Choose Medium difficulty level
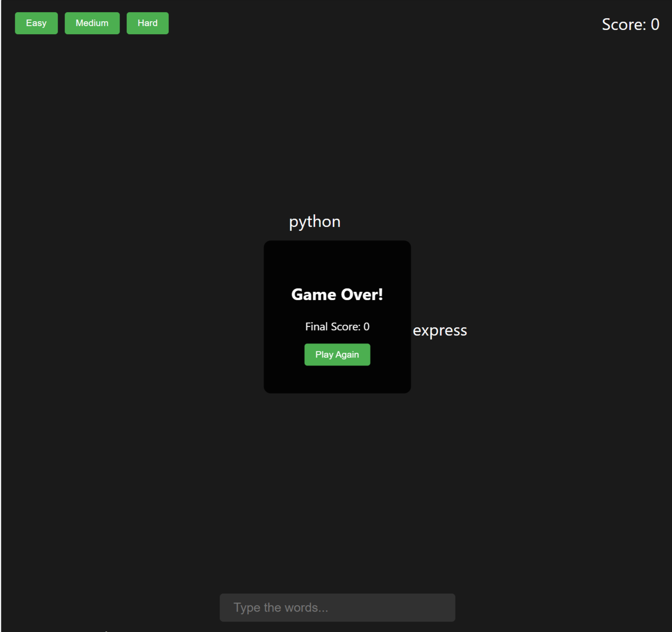Image resolution: width=672 pixels, height=632 pixels. click(x=92, y=23)
